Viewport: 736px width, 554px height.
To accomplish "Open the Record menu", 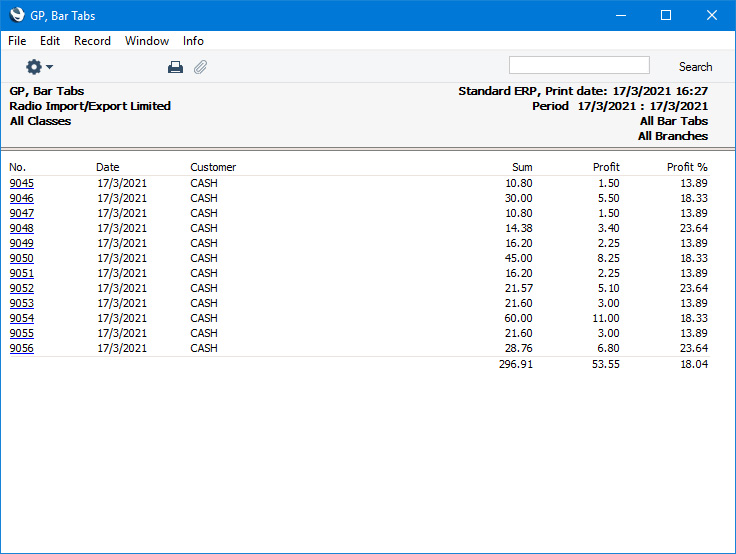I will [x=92, y=41].
